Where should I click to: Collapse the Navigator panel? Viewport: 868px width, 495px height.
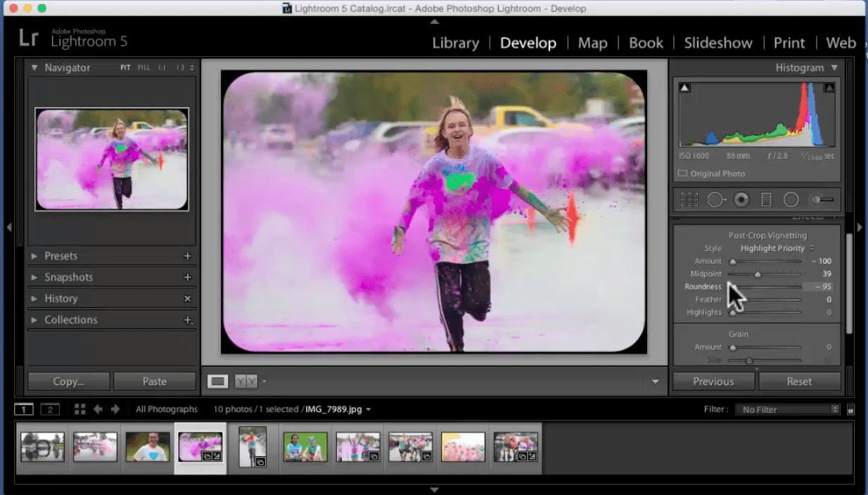(34, 67)
